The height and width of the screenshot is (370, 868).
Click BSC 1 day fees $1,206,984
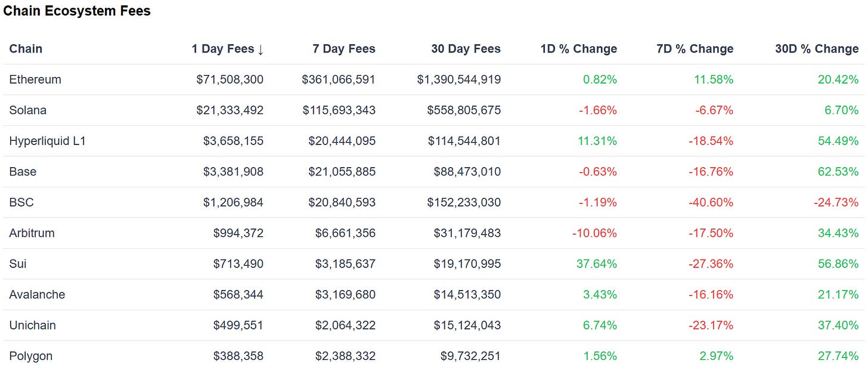[x=233, y=203]
